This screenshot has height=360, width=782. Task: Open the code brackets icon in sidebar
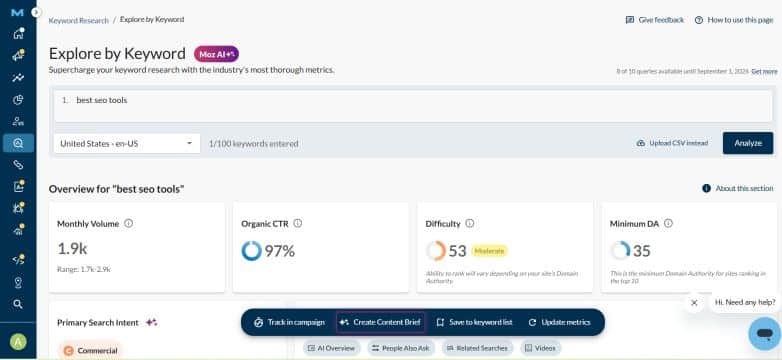coord(18,259)
